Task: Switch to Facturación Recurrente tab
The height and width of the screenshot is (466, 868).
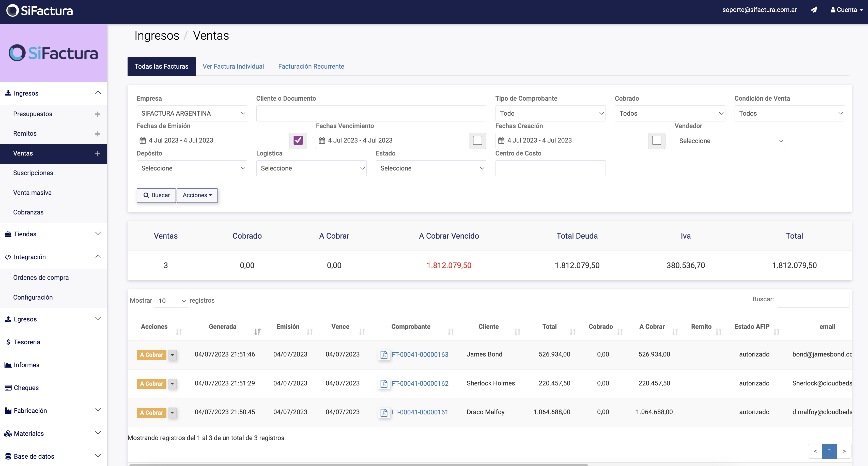Action: 311,66
